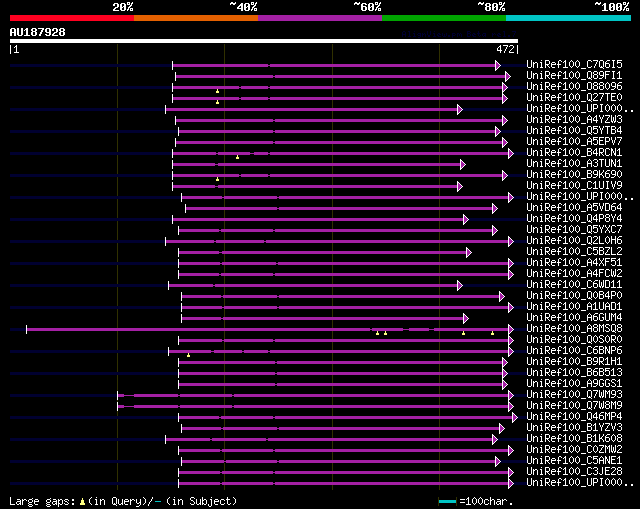Click the yellow gap marker under B4RCN1 alignment
Image resolution: width=640 pixels, height=509 pixels.
click(237, 157)
